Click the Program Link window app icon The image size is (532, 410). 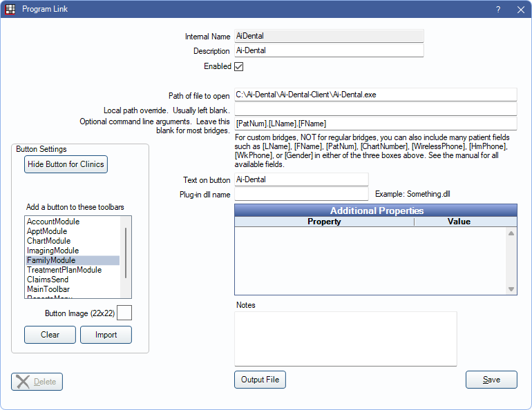[x=10, y=9]
